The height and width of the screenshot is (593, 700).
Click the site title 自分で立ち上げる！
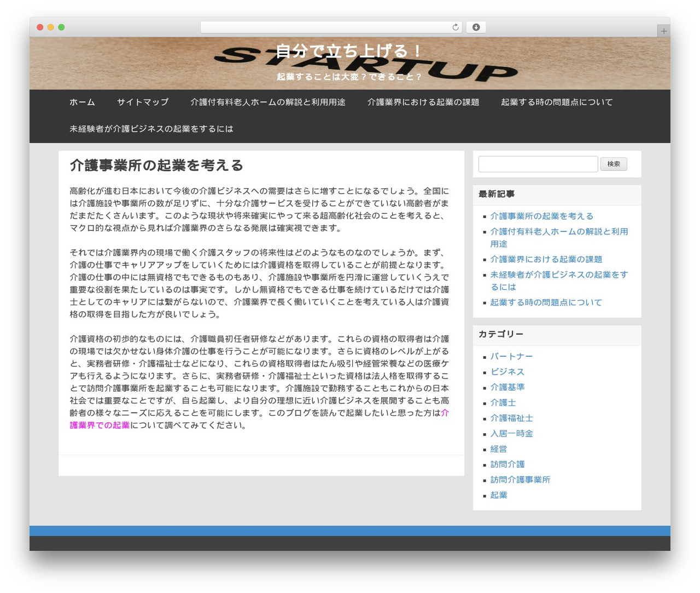(349, 51)
